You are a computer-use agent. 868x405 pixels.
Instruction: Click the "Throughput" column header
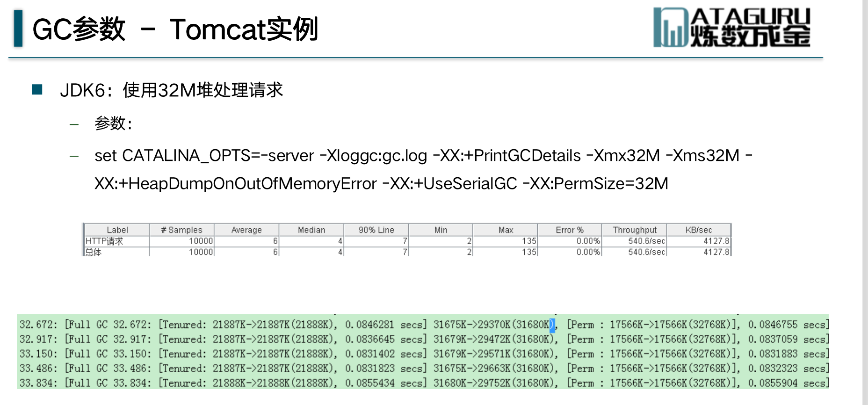point(635,230)
